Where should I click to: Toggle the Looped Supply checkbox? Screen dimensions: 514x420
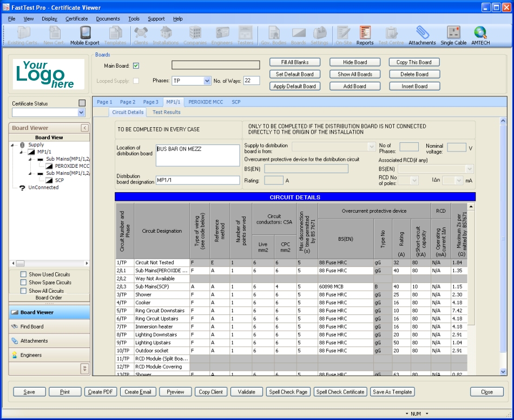pyautogui.click(x=136, y=81)
